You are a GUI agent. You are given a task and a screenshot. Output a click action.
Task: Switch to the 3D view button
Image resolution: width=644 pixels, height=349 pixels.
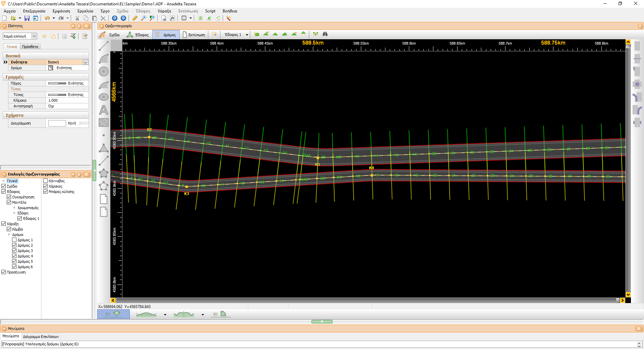pyautogui.click(x=220, y=314)
